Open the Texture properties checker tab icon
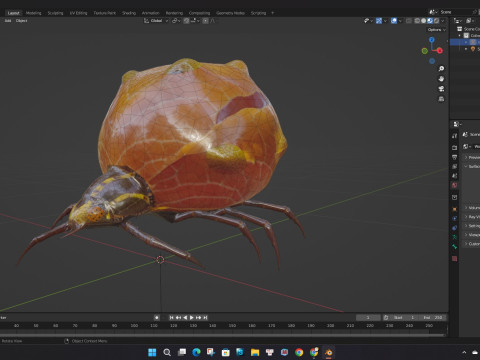This screenshot has height=360, width=480. pos(455,259)
